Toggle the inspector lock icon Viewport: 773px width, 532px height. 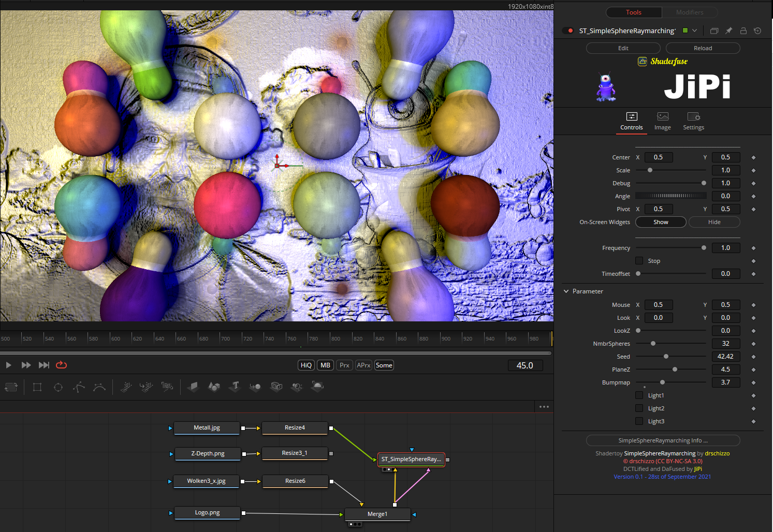click(743, 31)
